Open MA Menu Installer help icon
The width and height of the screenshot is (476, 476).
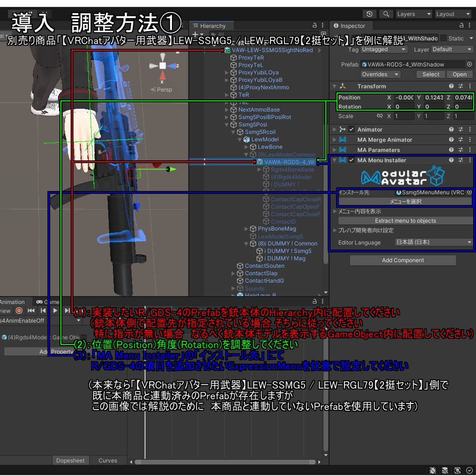[451, 160]
